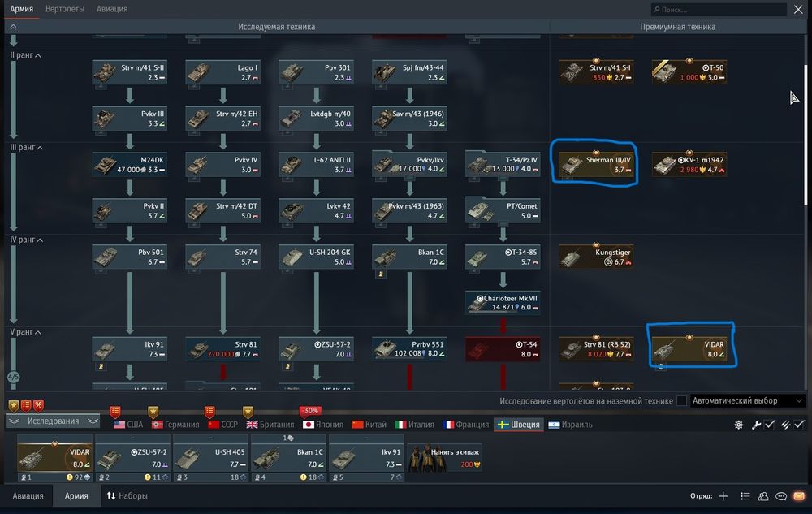812x514 pixels.
Task: Select the premium KV-1 m1942 card
Action: point(689,164)
